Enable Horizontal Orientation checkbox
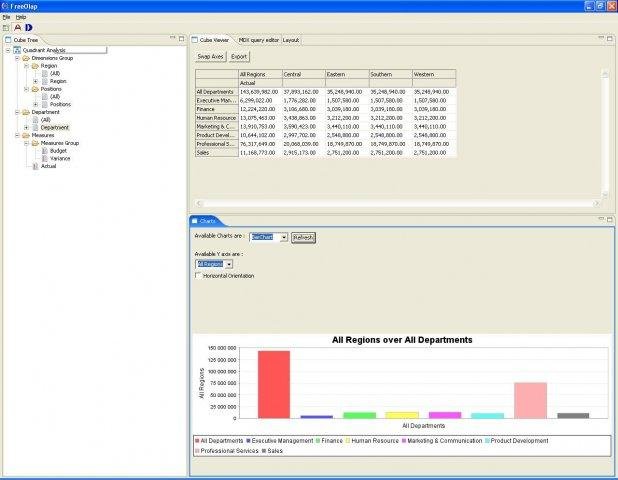This screenshot has height=480, width=618. [x=198, y=275]
